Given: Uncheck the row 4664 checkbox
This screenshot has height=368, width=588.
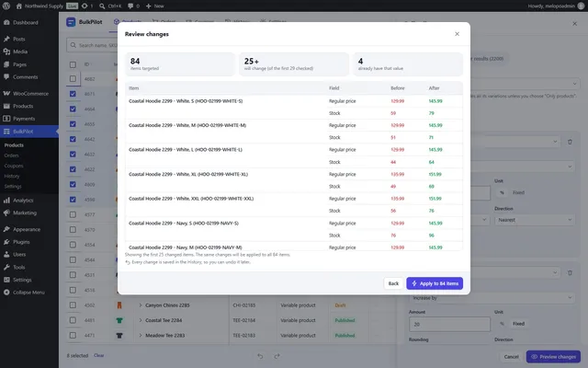Looking at the screenshot, I should click(73, 109).
